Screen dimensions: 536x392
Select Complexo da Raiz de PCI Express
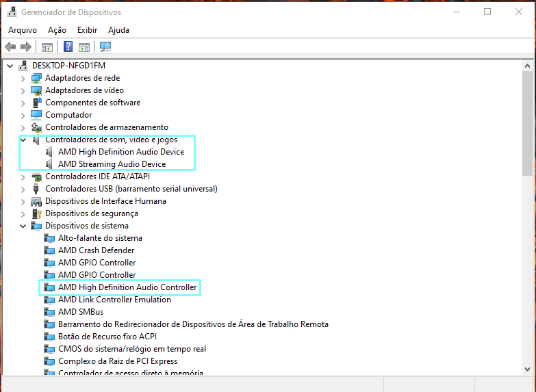pyautogui.click(x=118, y=361)
